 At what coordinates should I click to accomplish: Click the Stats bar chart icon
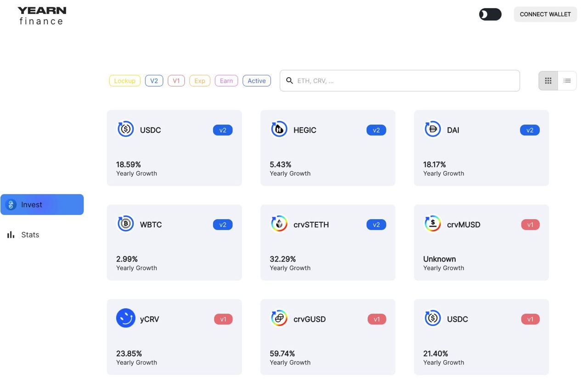11,235
